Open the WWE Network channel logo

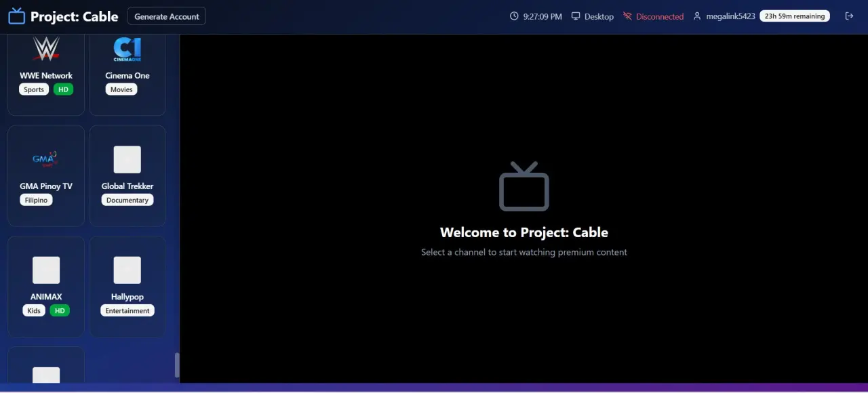[46, 49]
